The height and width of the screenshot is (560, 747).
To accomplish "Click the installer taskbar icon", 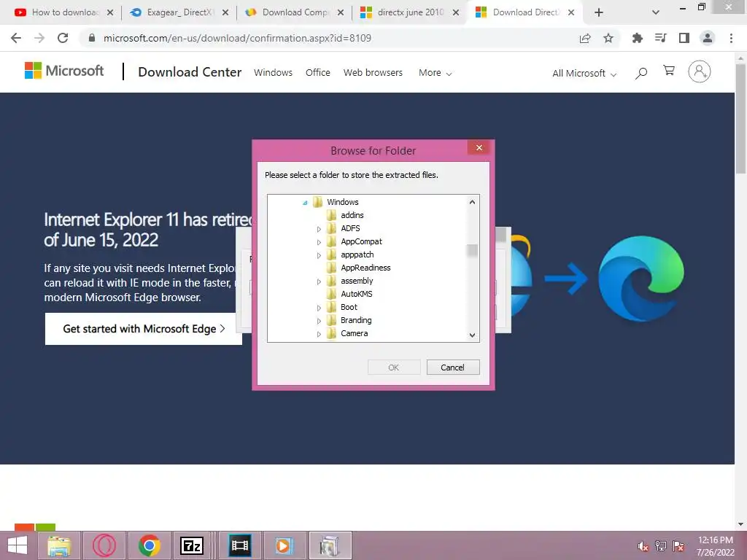I will [x=330, y=545].
